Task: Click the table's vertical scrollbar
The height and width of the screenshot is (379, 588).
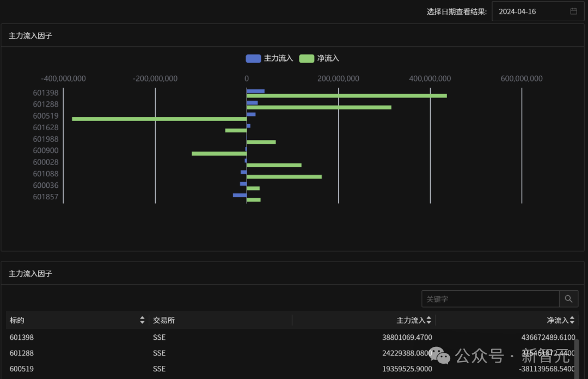Action: pos(577,358)
